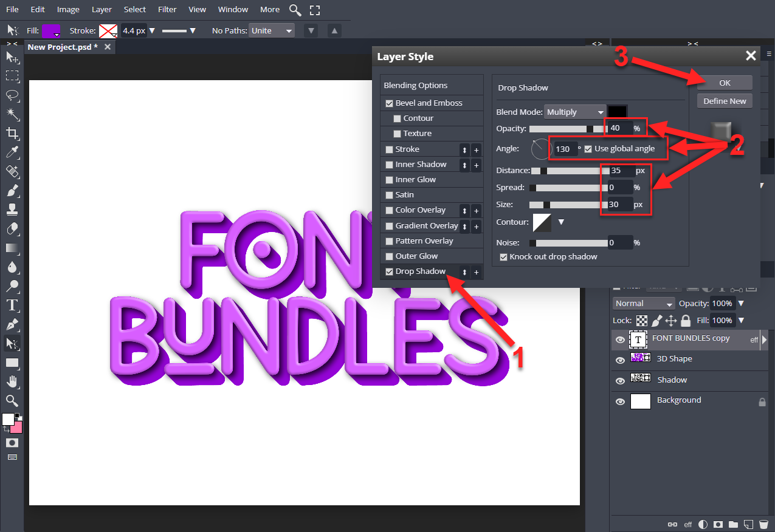
Task: Select the Type tool
Action: click(x=12, y=305)
